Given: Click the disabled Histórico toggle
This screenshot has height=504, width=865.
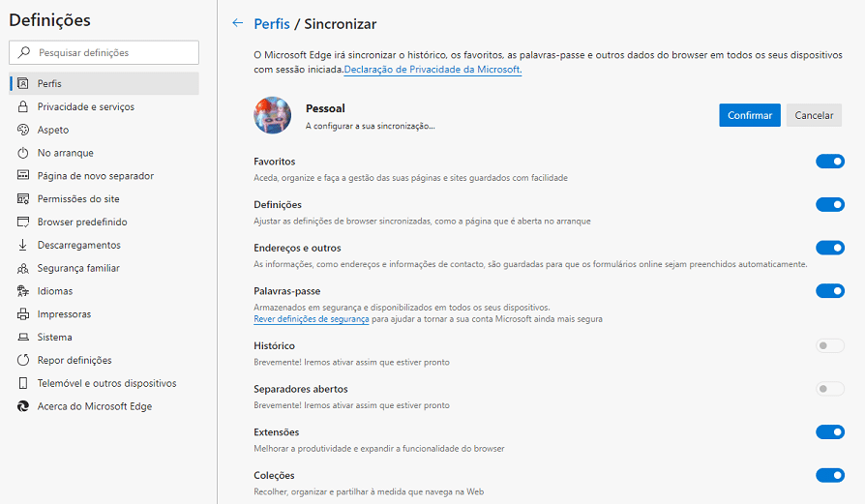Looking at the screenshot, I should pyautogui.click(x=830, y=345).
